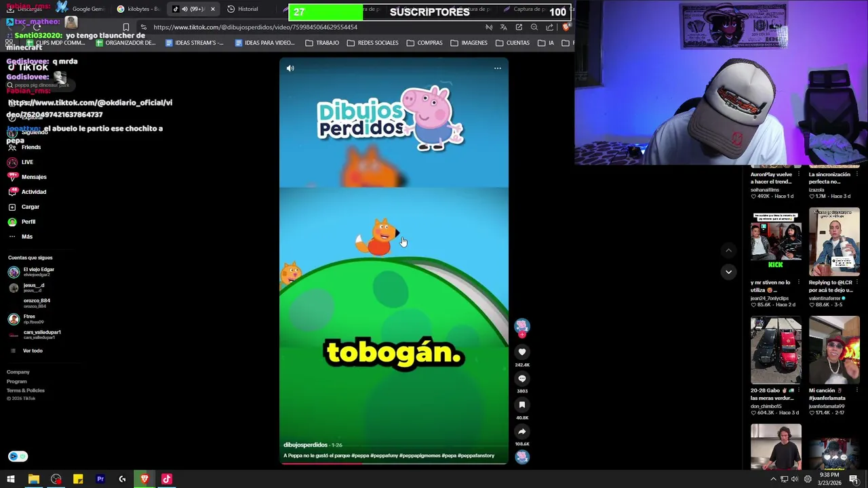Open Friends in the TikTok sidebar
This screenshot has width=868, height=488.
tap(24, 147)
